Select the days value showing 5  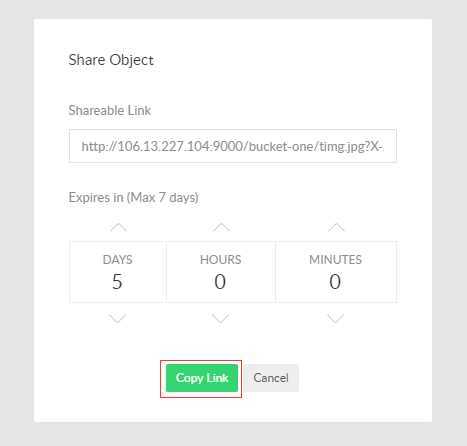point(117,282)
